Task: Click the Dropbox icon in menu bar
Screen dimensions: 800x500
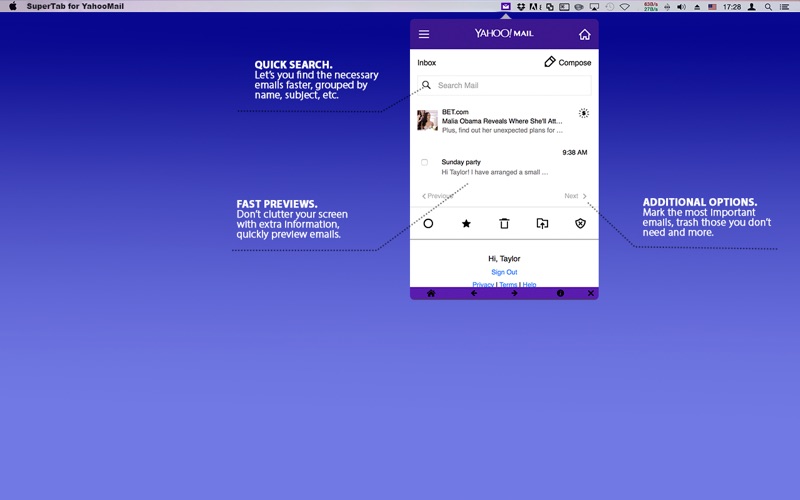Action: tap(521, 7)
